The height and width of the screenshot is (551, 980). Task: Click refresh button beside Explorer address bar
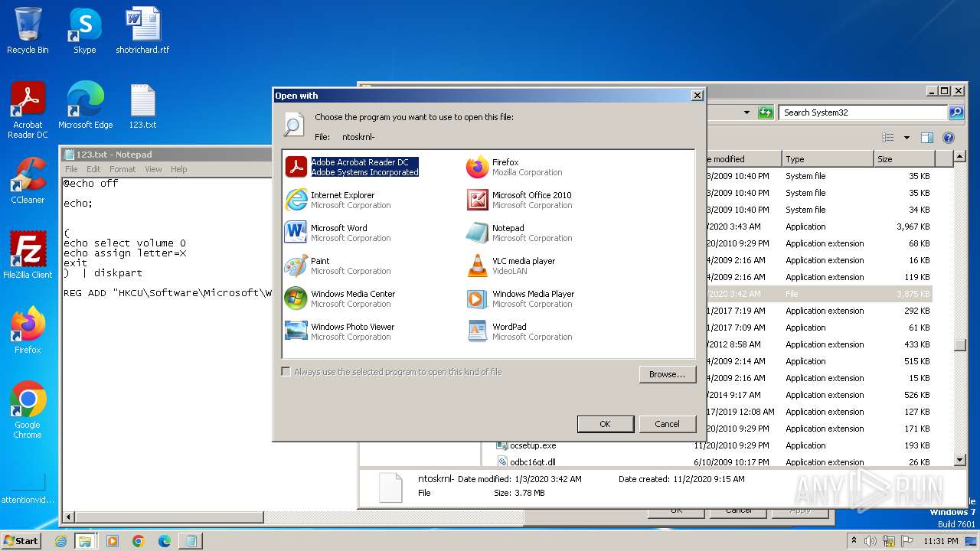[x=766, y=112]
